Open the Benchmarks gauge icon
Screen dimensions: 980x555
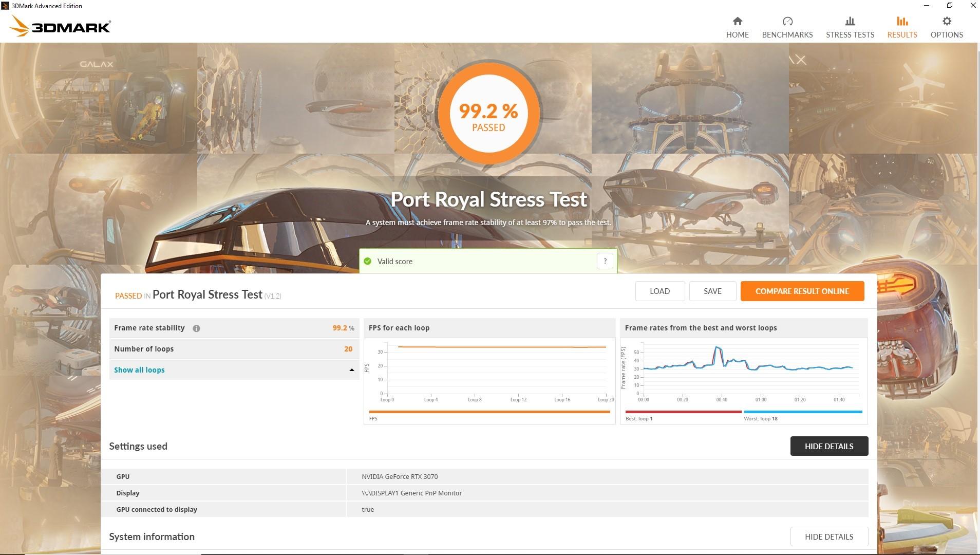click(x=787, y=21)
